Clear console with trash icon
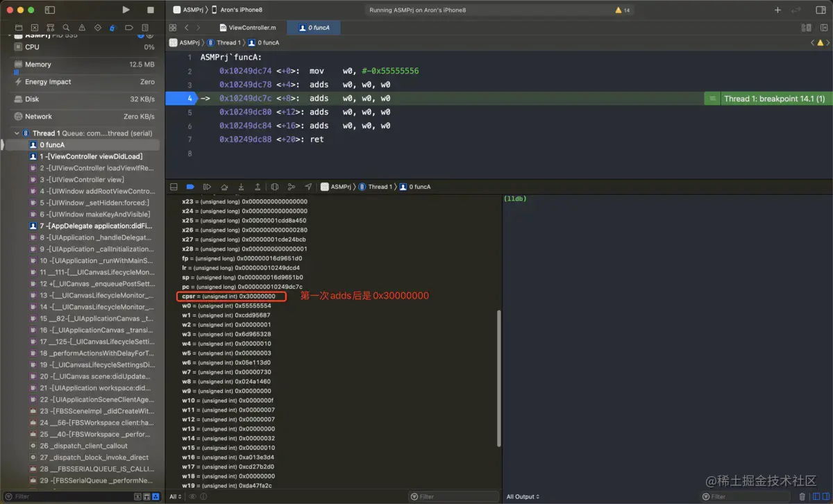Viewport: 833px width, 504px height. click(802, 496)
